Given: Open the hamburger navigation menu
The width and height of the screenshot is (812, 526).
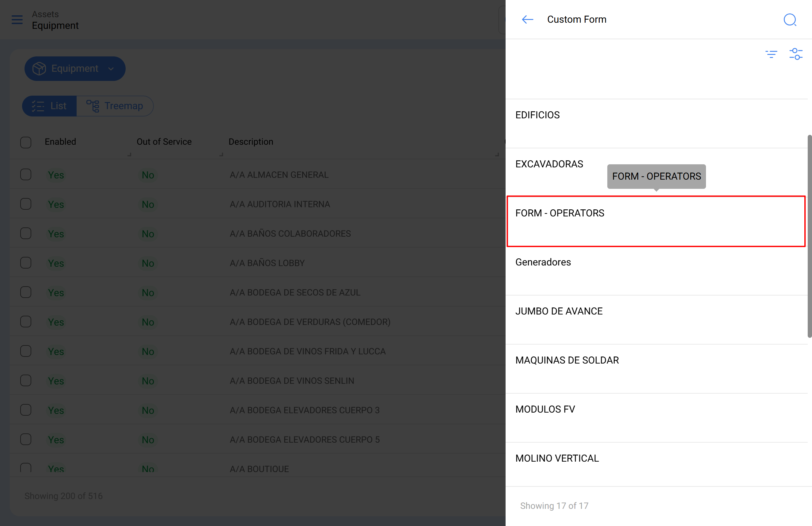Looking at the screenshot, I should (17, 20).
